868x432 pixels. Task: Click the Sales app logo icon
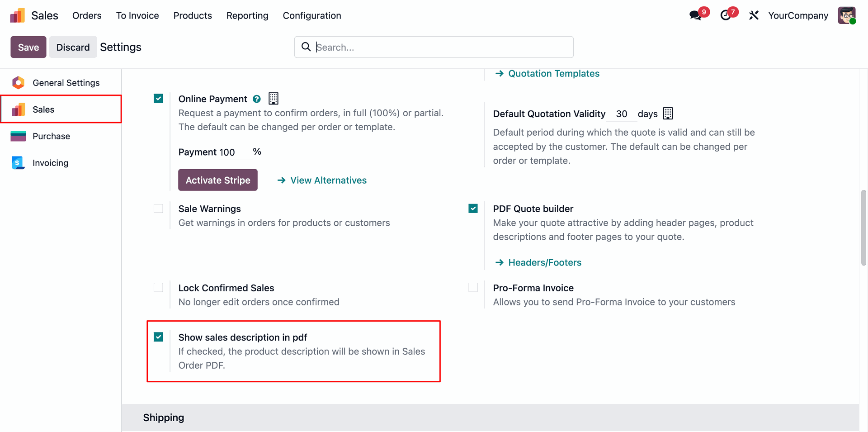coord(18,15)
